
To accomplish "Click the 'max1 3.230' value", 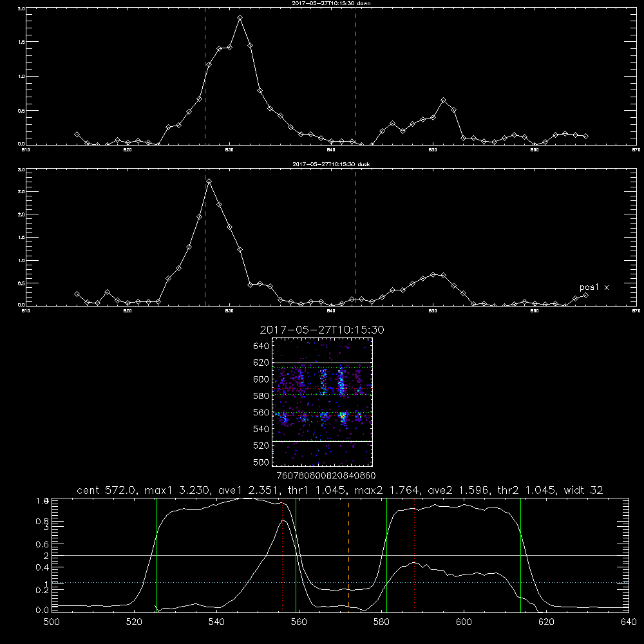I will tap(179, 490).
